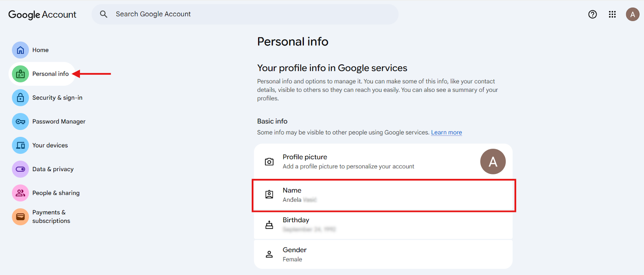Click the Security & sign-in lock icon
The height and width of the screenshot is (275, 644).
(x=20, y=98)
